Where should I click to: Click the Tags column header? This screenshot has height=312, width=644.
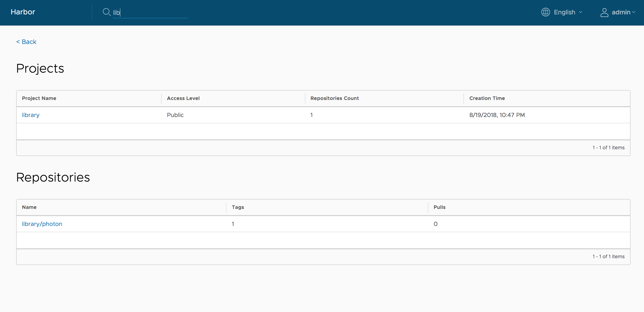coord(238,207)
